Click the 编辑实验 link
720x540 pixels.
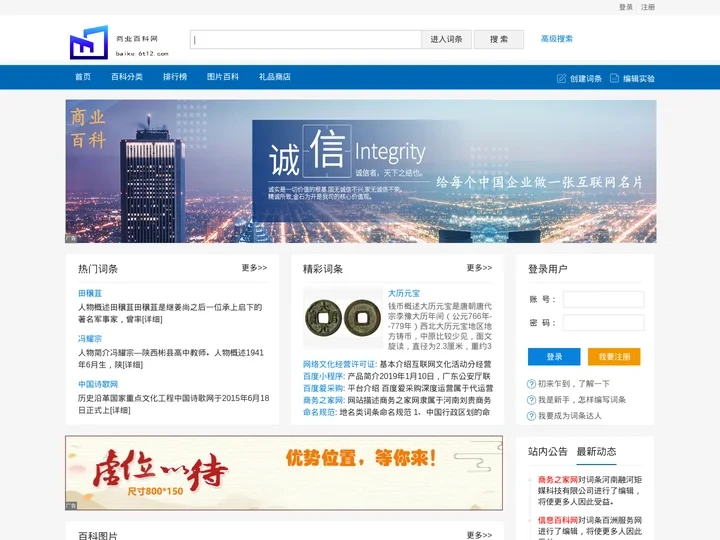pyautogui.click(x=639, y=79)
